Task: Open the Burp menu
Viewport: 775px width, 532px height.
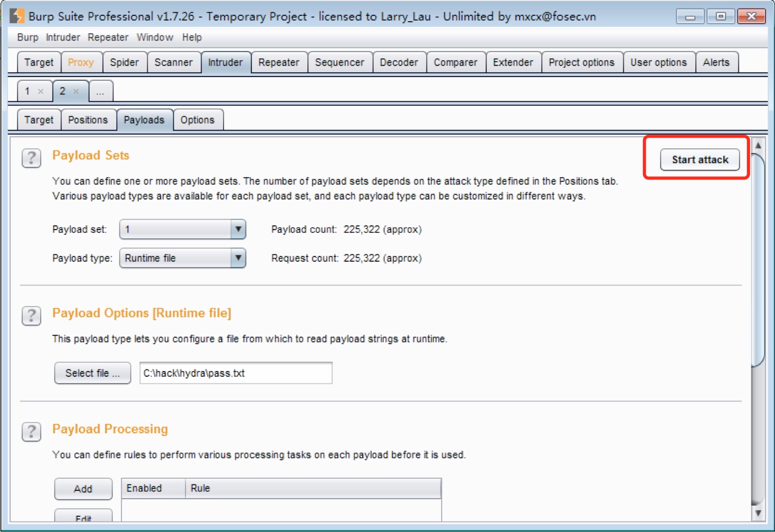Action: click(27, 37)
